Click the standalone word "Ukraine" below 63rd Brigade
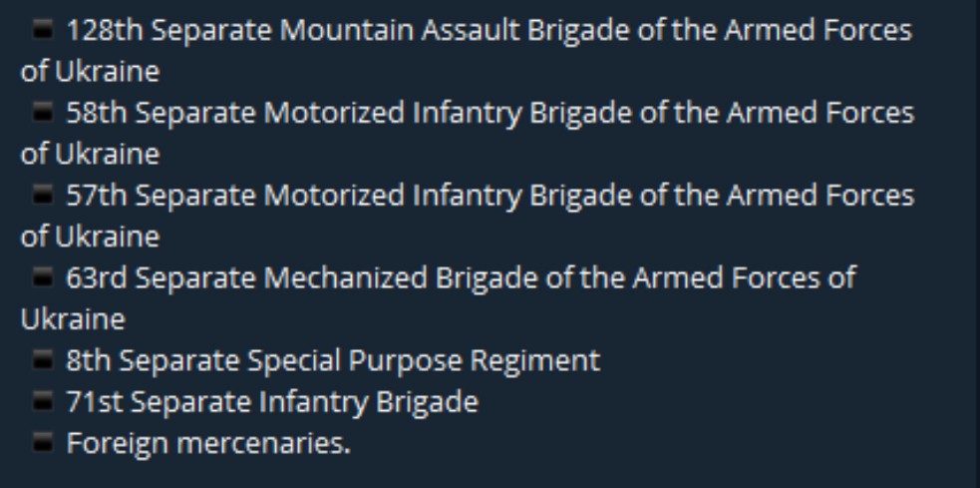 (x=73, y=319)
